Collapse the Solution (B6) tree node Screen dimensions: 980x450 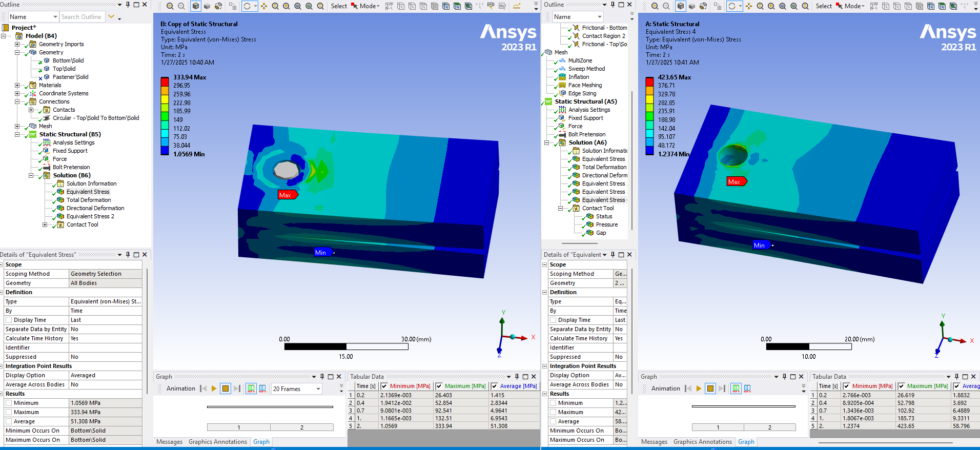31,175
